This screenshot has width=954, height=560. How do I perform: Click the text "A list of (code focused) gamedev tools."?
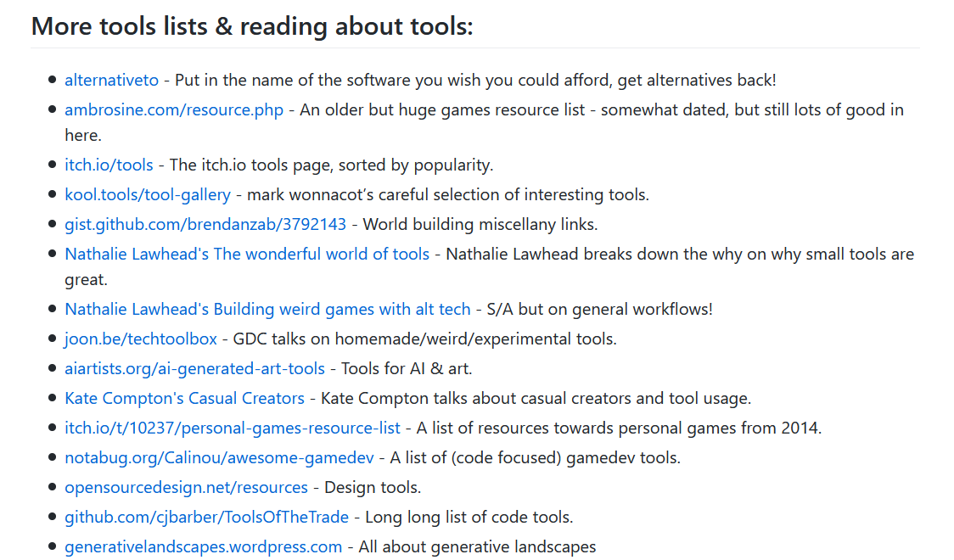pos(536,458)
